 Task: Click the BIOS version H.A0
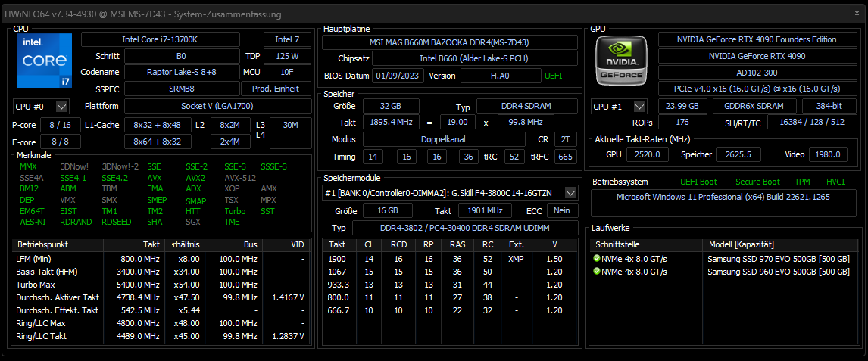501,76
